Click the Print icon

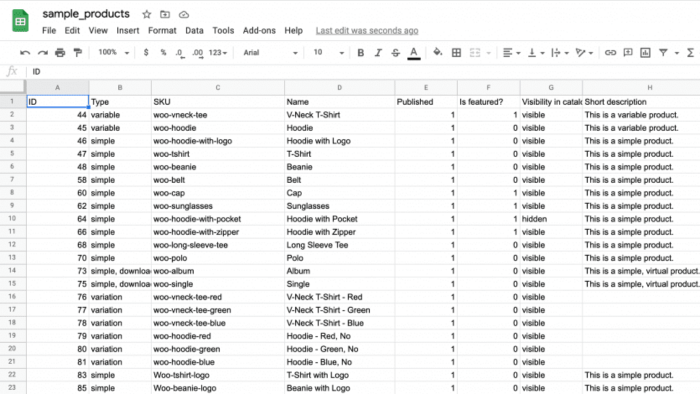pyautogui.click(x=60, y=53)
